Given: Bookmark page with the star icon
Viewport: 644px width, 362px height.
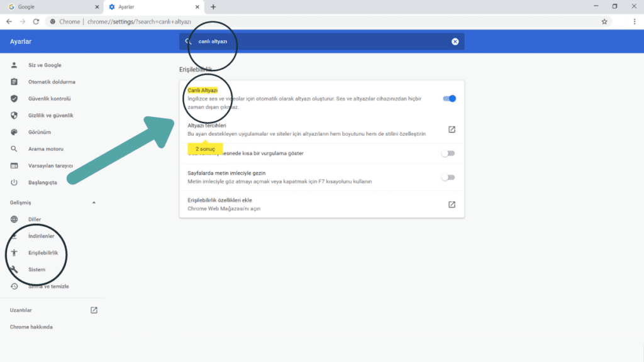Looking at the screenshot, I should (x=604, y=22).
